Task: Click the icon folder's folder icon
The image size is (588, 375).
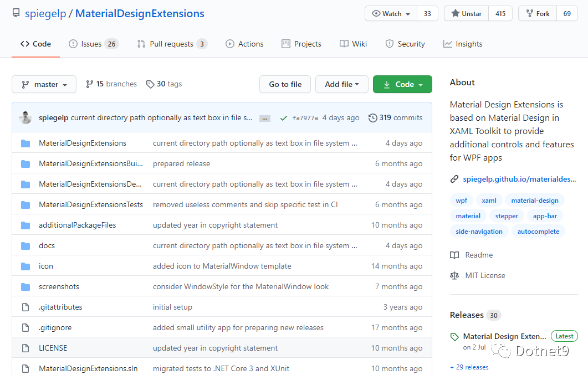Action: pyautogui.click(x=25, y=266)
